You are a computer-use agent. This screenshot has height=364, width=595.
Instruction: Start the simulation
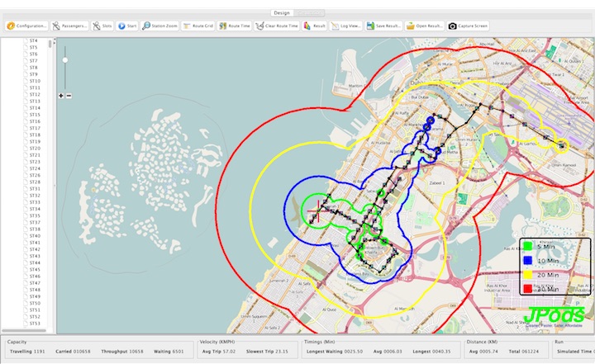coord(128,26)
